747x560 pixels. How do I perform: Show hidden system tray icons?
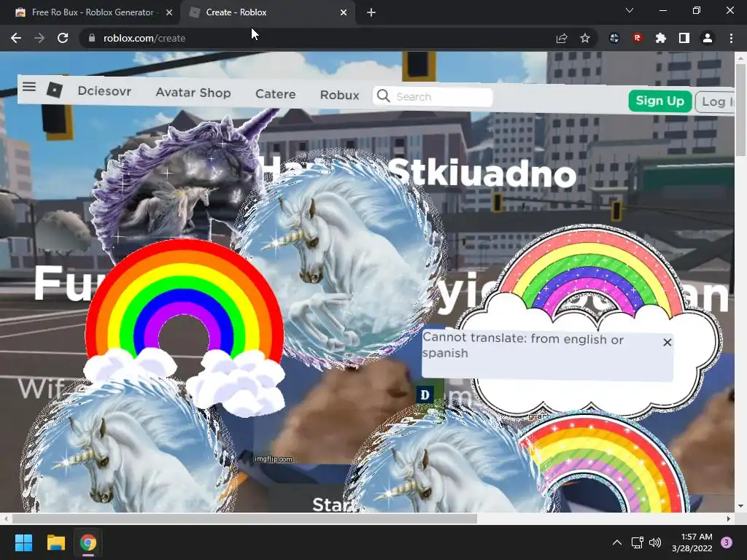[x=617, y=542]
